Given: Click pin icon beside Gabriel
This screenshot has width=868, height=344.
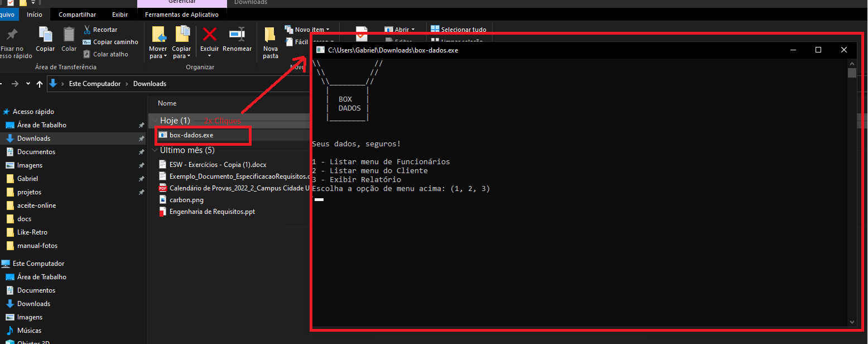Looking at the screenshot, I should click(142, 179).
